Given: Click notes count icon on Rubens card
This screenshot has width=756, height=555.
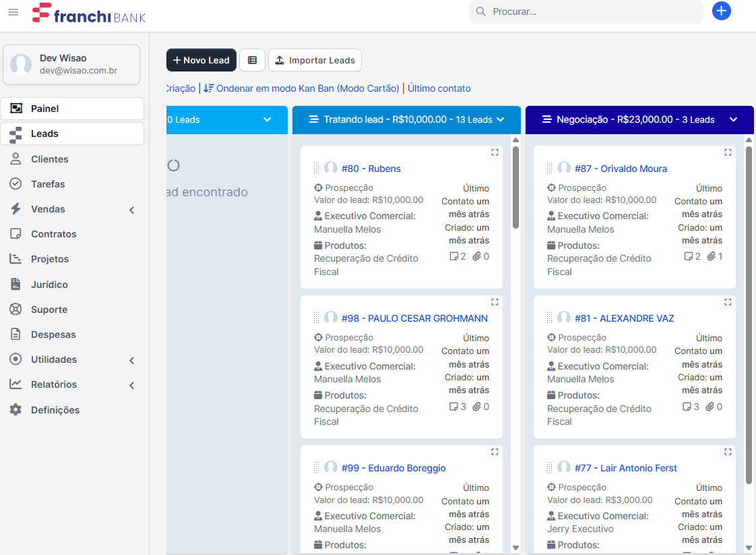Looking at the screenshot, I should click(x=453, y=256).
